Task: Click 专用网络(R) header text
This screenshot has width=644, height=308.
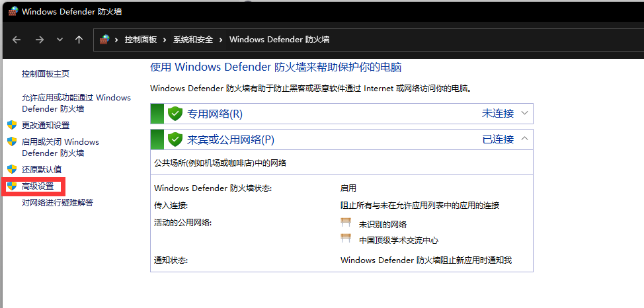Action: coord(215,114)
